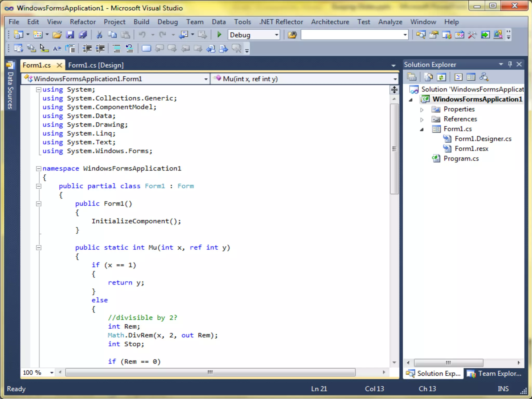Click the Find in Files binoculars icon
The width and height of the screenshot is (532, 399).
tap(292, 35)
